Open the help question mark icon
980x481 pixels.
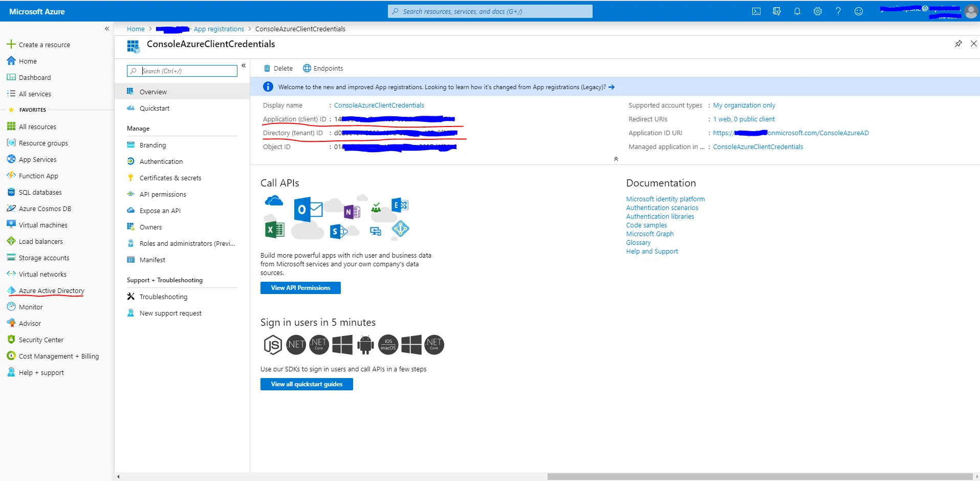point(838,11)
